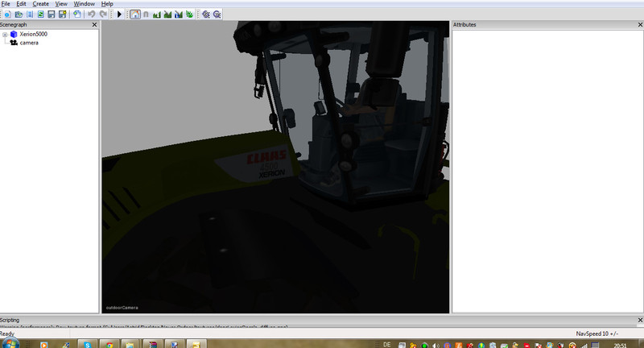Click the New scene toolbar icon
Image resolution: width=644 pixels, height=348 pixels.
[7, 14]
